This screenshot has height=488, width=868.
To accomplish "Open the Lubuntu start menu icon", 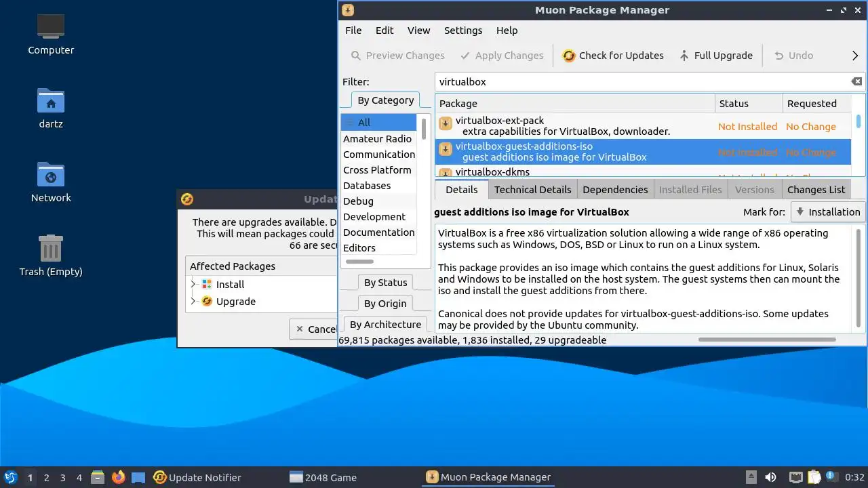I will [x=10, y=477].
